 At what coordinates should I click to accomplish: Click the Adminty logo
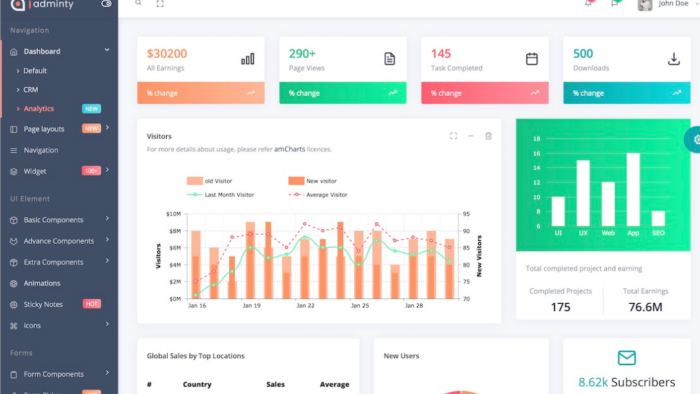42,4
